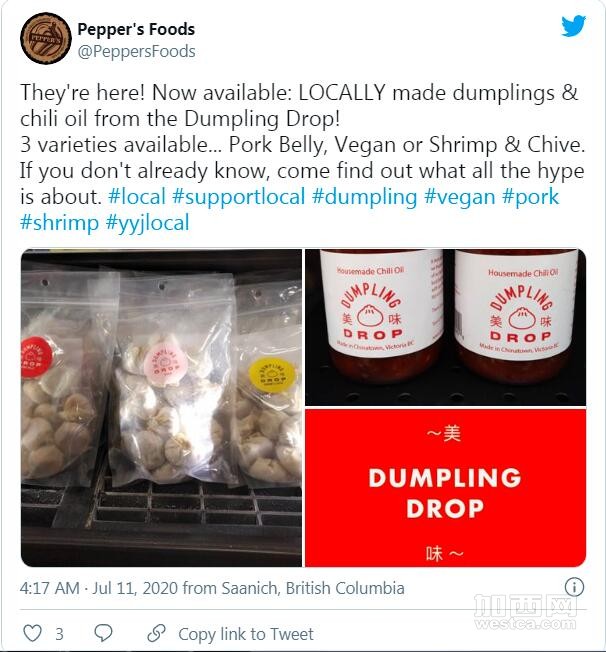
Task: Open tweet info circle icon
Action: [x=574, y=587]
